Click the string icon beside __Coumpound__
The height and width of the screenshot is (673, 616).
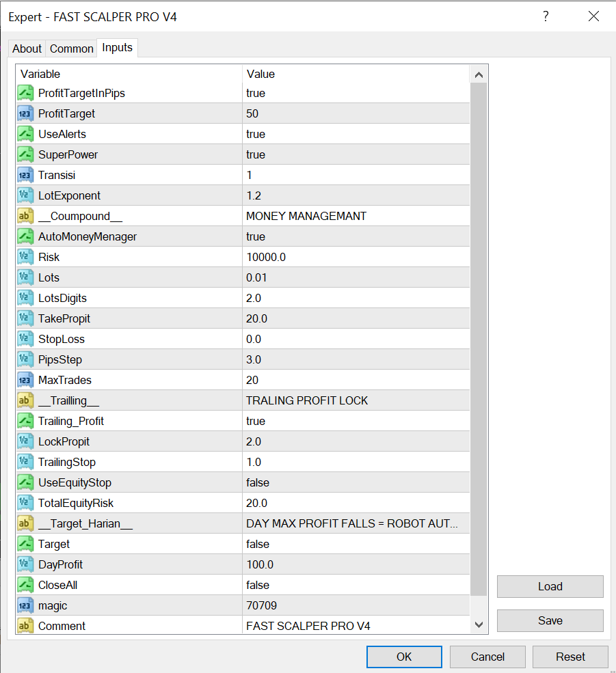(25, 216)
